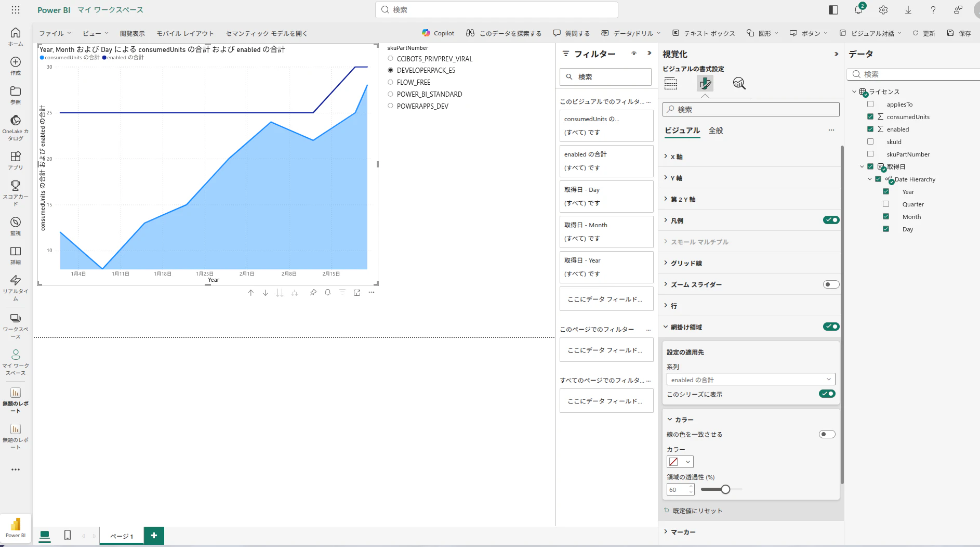Open the ページ 1 page tab
980x547 pixels.
tap(122, 536)
